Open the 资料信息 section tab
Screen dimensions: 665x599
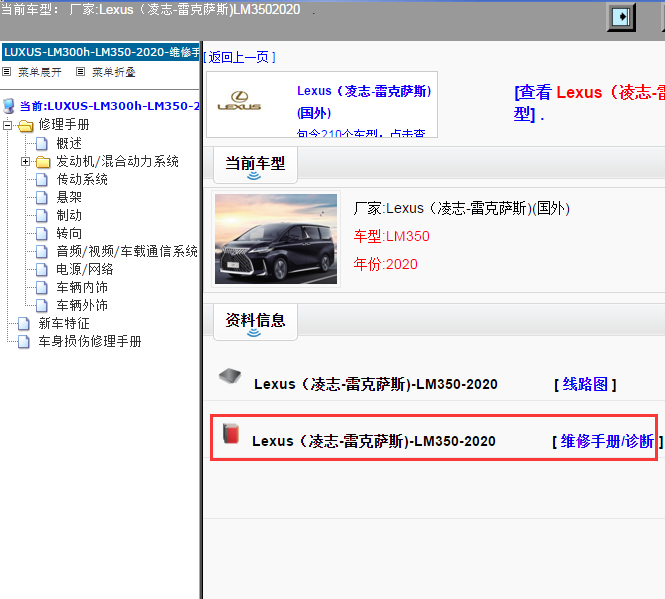coord(255,322)
